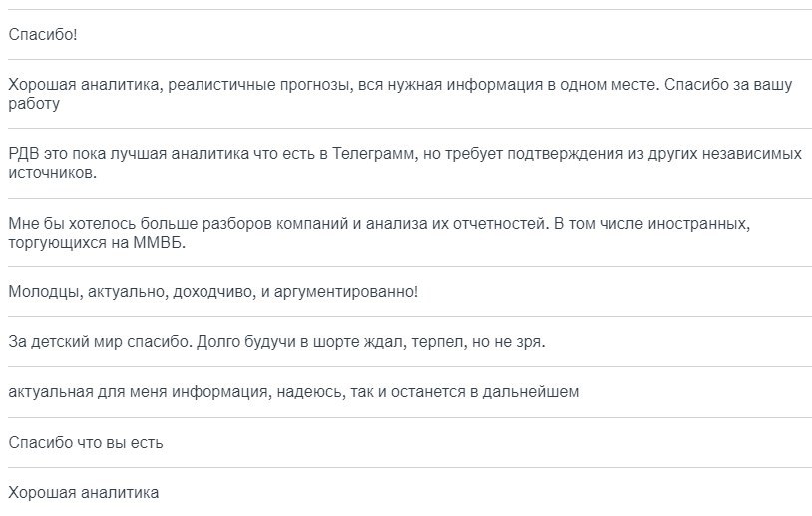Image resolution: width=812 pixels, height=516 pixels.
Task: Click the words 'останется в дальнейшем'
Action: click(x=485, y=392)
